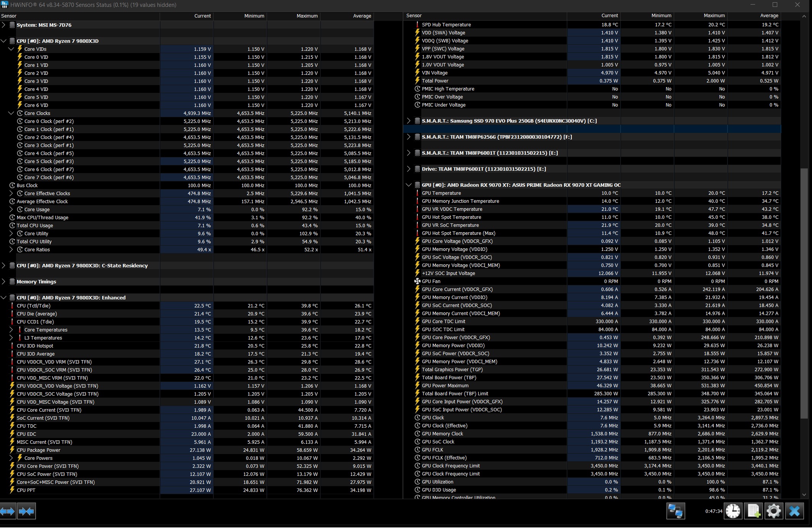Expand Samsung SSD 970 EVO Plus S.M.A.R.T. group
Viewport: 812px width, 532px height.
pyautogui.click(x=408, y=121)
